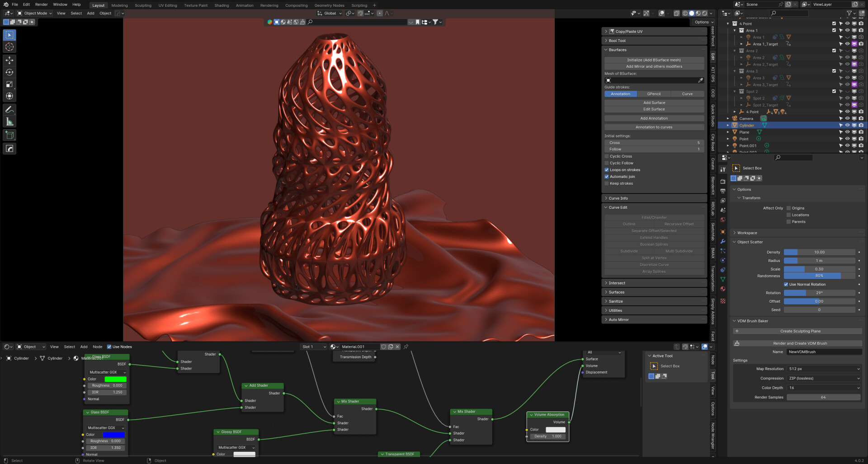This screenshot has width=868, height=464.
Task: Select the Scale tool
Action: click(9, 84)
